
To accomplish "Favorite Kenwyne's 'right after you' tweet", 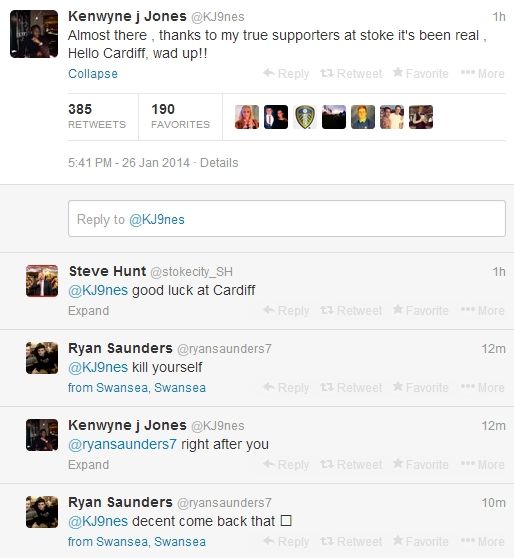I will point(420,464).
